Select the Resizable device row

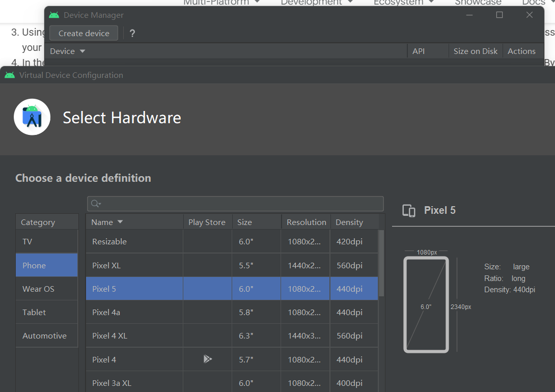click(232, 242)
